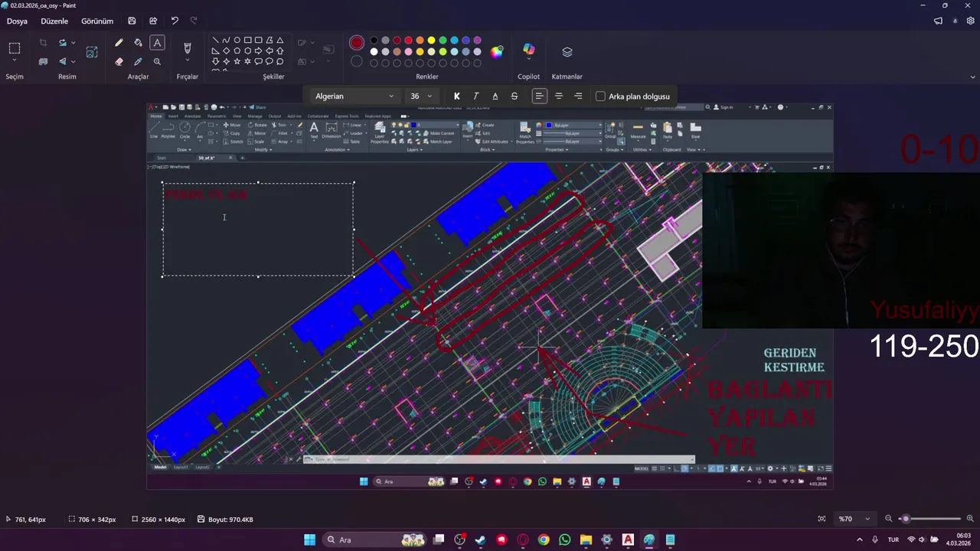Set text alignment to left

(x=540, y=96)
